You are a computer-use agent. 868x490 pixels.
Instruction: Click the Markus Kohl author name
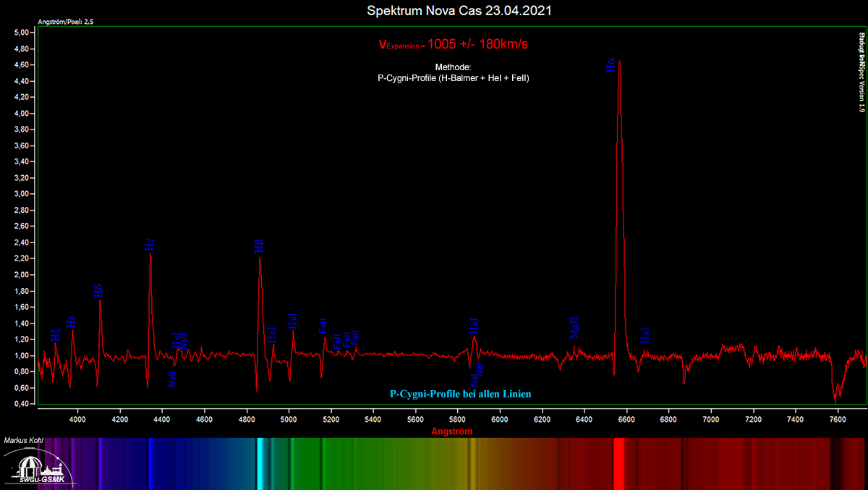pyautogui.click(x=23, y=440)
